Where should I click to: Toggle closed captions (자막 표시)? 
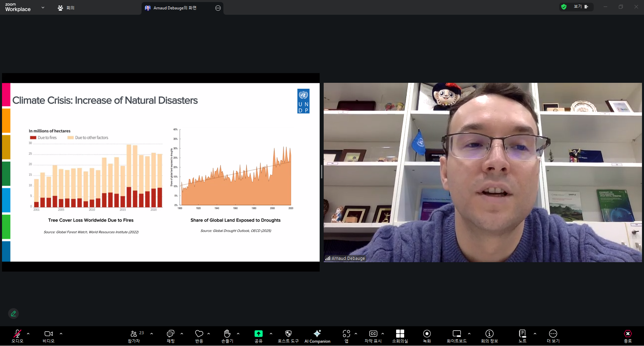(373, 336)
